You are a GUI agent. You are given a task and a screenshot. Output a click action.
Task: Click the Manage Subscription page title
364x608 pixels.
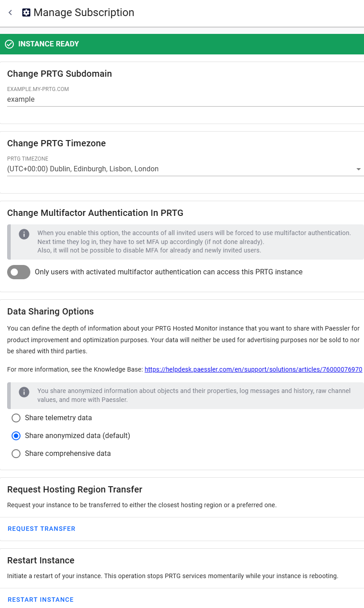[84, 12]
